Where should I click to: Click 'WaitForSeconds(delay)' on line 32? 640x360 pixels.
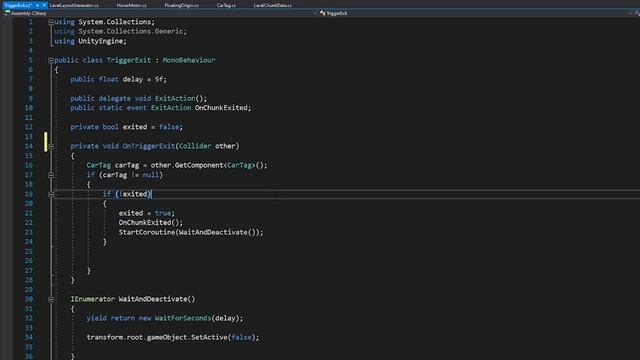197,318
